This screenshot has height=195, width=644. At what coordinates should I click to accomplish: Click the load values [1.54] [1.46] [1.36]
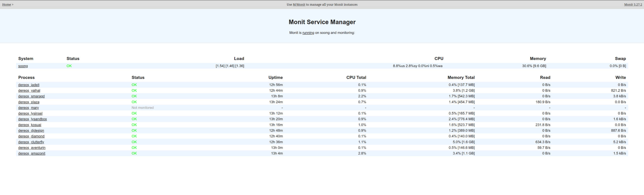230,66
